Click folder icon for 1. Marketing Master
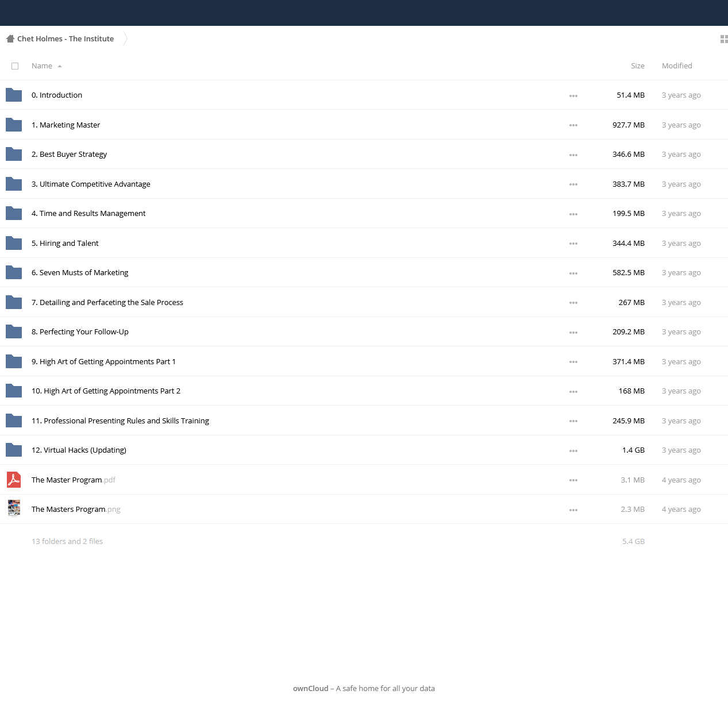The image size is (728, 706). point(14,125)
